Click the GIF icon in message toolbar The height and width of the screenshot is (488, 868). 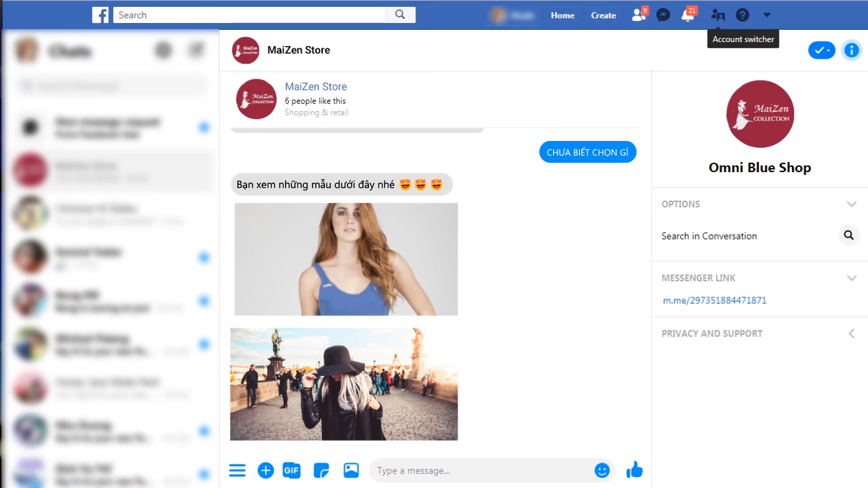291,470
